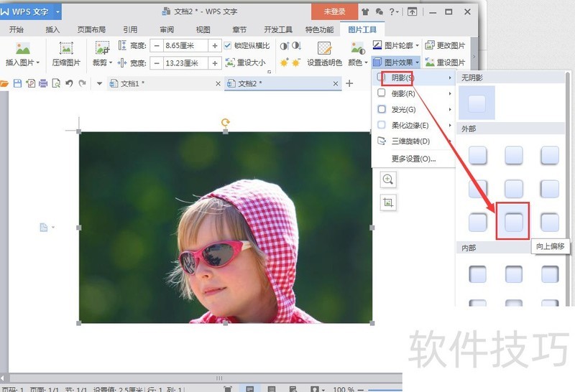Click the rotate handle above the picture

(226, 123)
